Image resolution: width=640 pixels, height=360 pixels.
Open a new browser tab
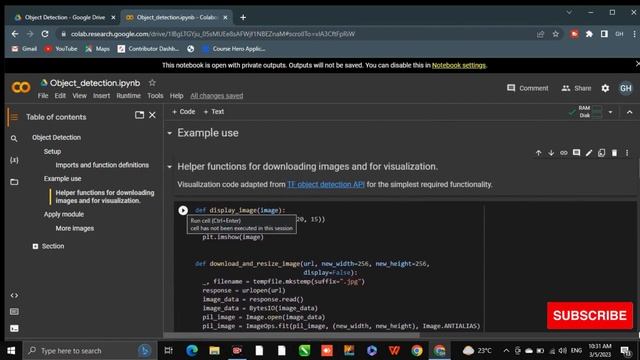click(243, 18)
